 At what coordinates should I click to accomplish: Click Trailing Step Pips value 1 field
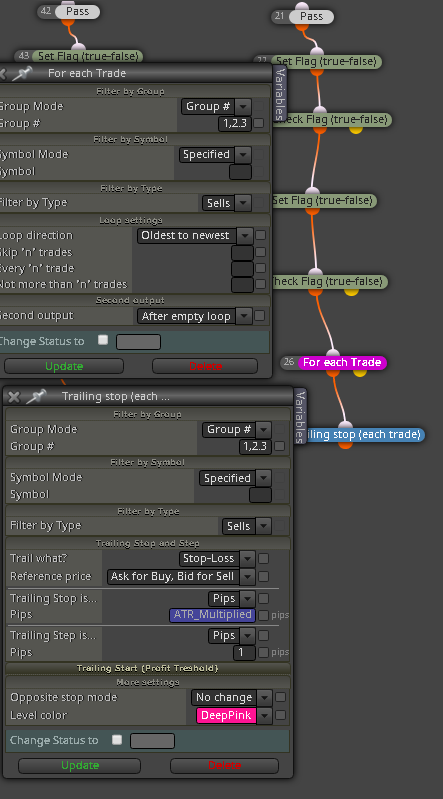244,652
